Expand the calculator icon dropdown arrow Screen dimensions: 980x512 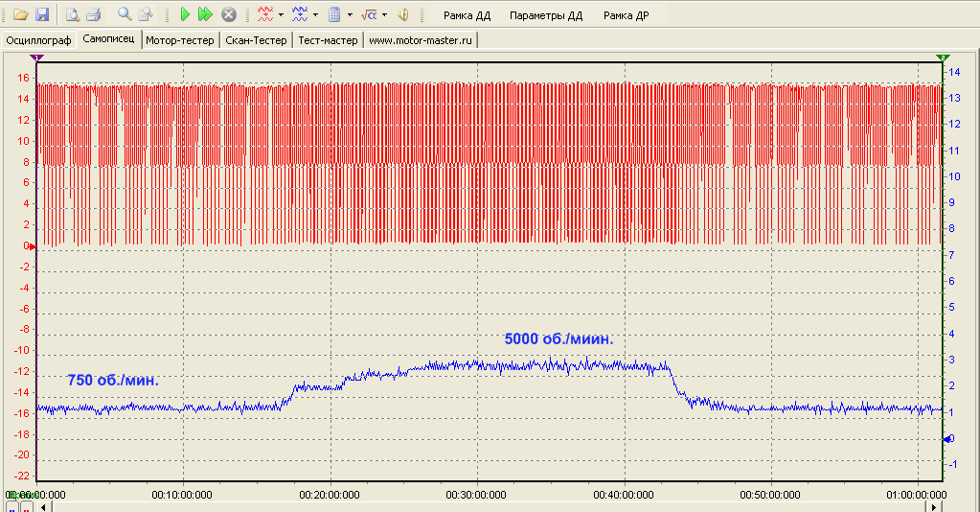pos(350,14)
